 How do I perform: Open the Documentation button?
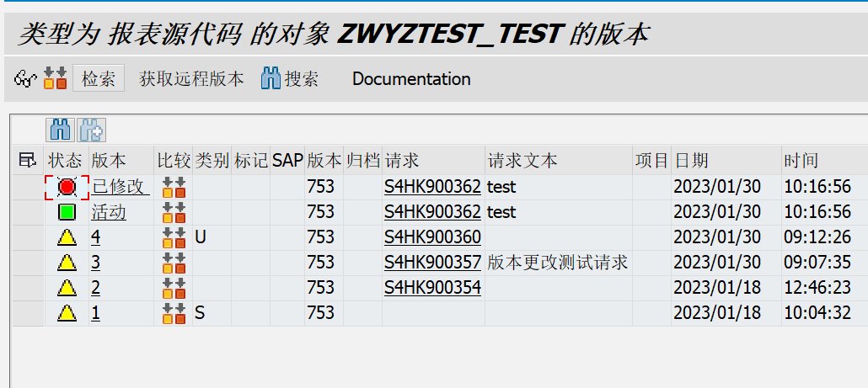(x=411, y=79)
